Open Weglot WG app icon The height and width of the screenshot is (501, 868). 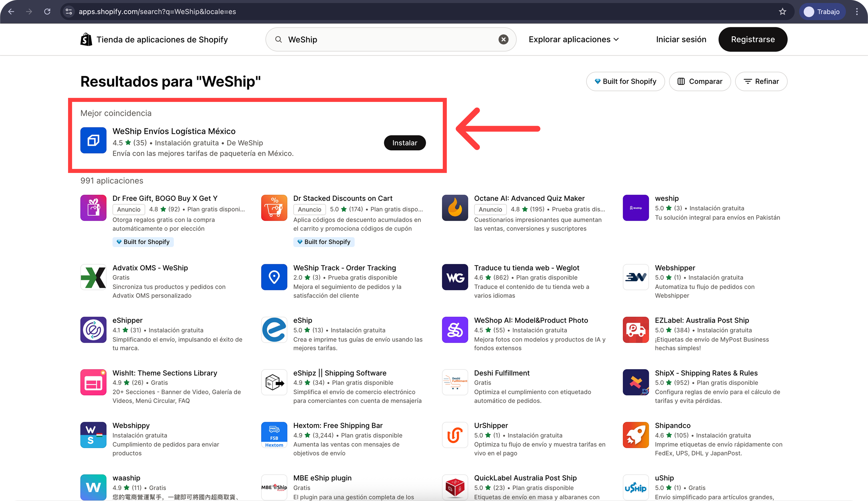pyautogui.click(x=455, y=277)
